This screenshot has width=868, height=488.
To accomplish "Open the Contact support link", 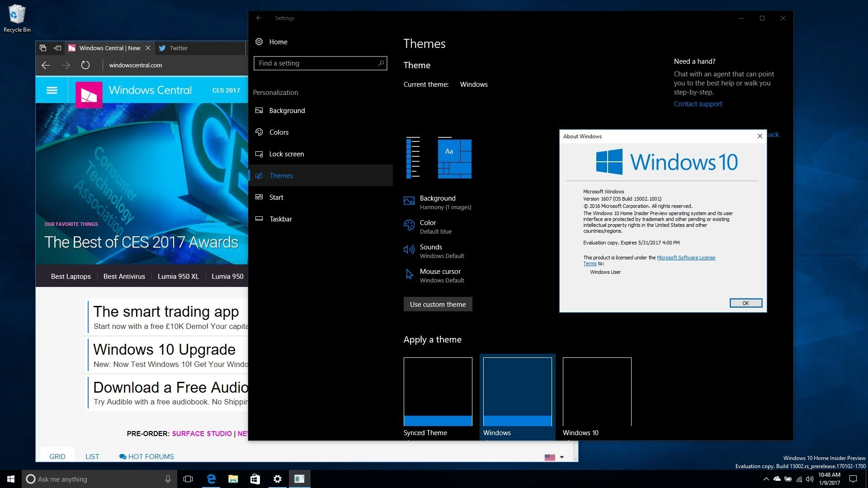I will tap(698, 104).
